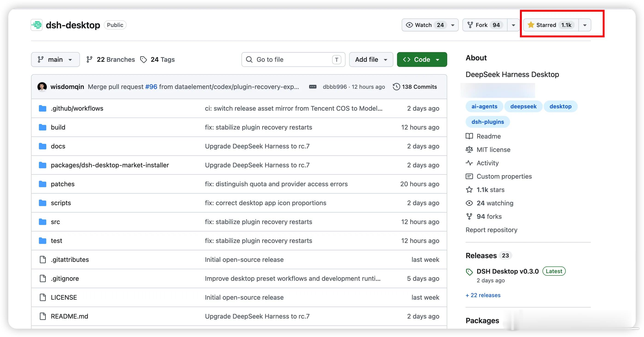Click the docs folder icon
Screen dimensions: 644x337
43,146
